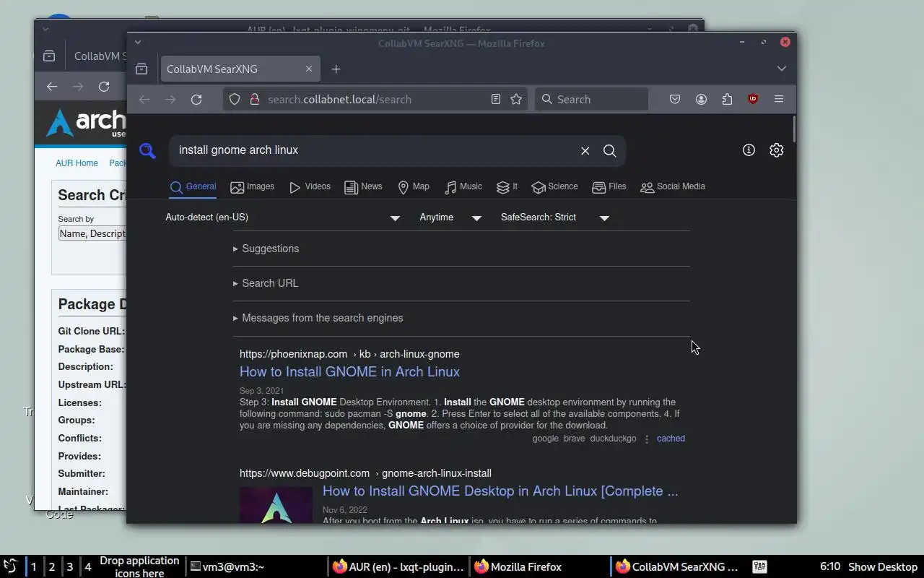This screenshot has height=578, width=924.
Task: Click AUR Home link in background window
Action: pyautogui.click(x=77, y=163)
